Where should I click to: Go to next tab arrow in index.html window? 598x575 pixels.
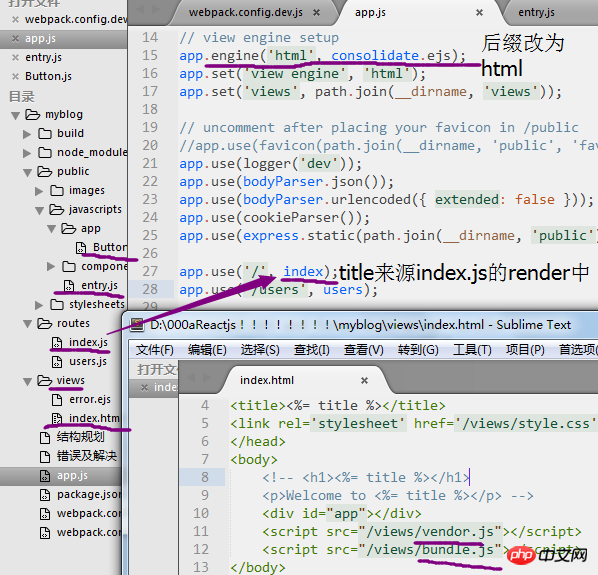[x=207, y=377]
